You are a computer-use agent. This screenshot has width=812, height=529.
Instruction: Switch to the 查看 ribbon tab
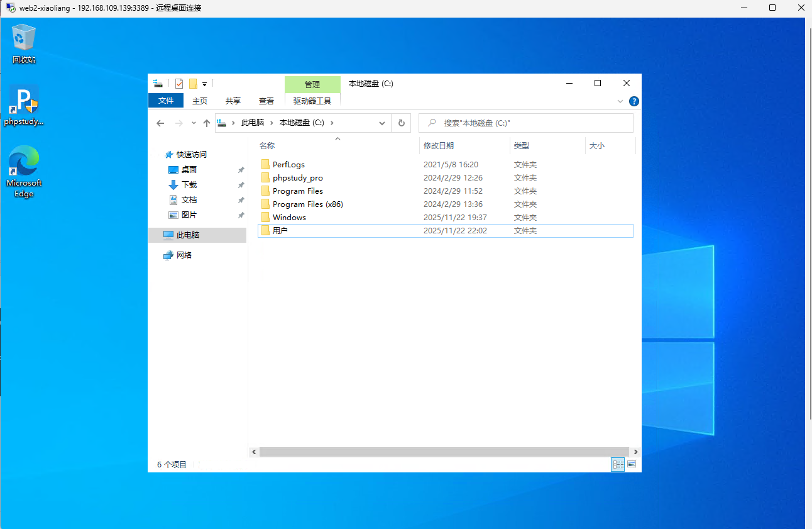pos(266,101)
